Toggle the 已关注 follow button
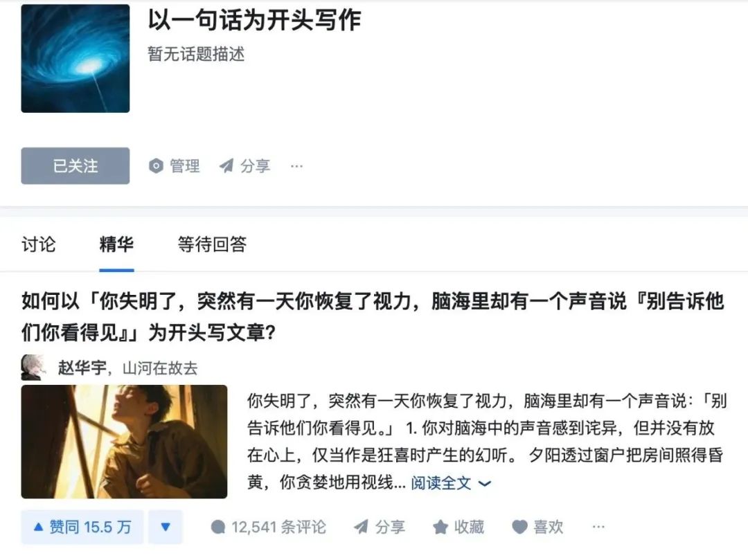 [75, 166]
